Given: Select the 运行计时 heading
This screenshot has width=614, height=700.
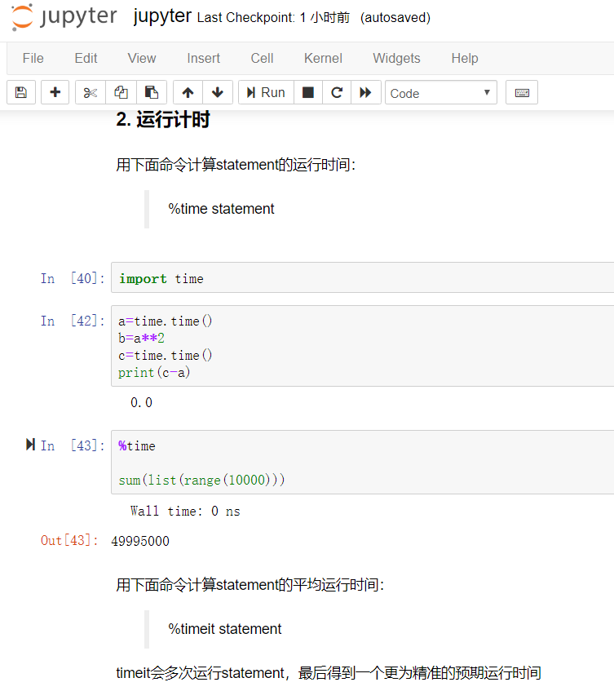Looking at the screenshot, I should pyautogui.click(x=163, y=120).
